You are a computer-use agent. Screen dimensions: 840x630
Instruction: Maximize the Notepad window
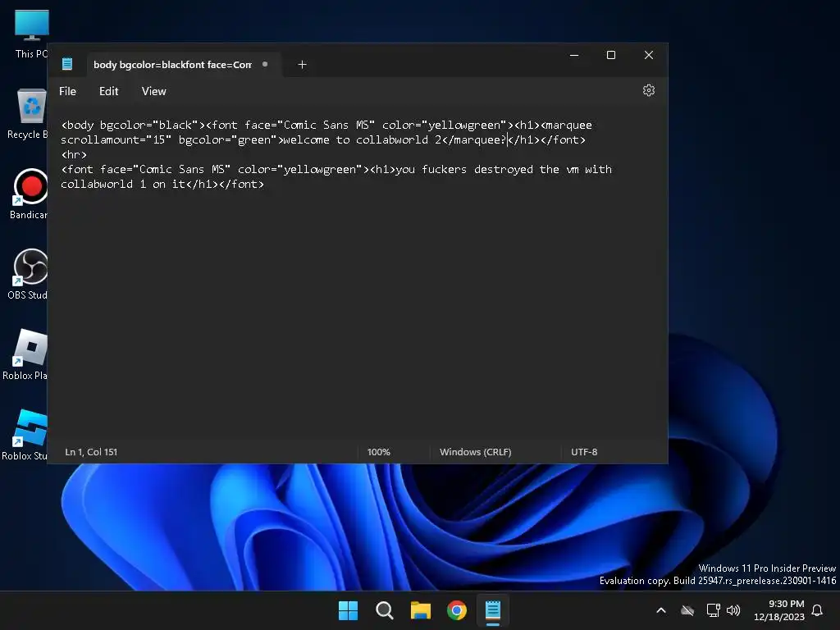611,55
